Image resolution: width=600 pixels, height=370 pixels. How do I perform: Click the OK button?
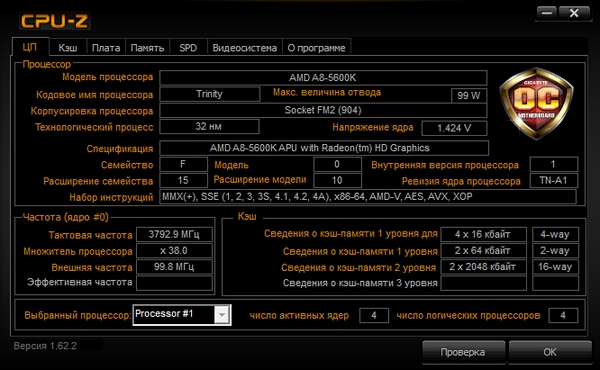(x=550, y=352)
